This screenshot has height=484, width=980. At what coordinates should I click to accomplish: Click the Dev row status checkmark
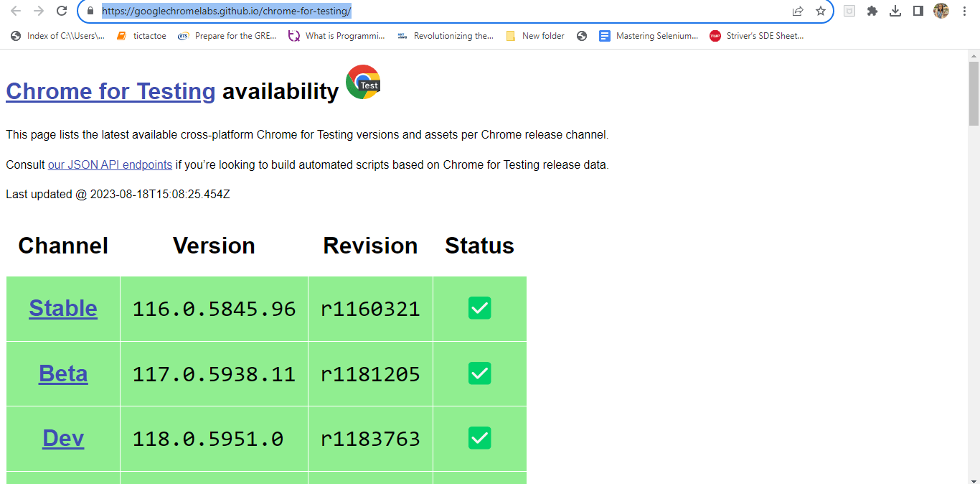(x=479, y=438)
